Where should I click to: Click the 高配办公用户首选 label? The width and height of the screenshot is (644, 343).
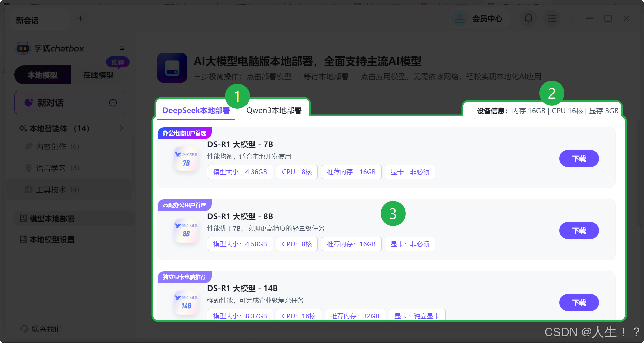click(x=184, y=205)
